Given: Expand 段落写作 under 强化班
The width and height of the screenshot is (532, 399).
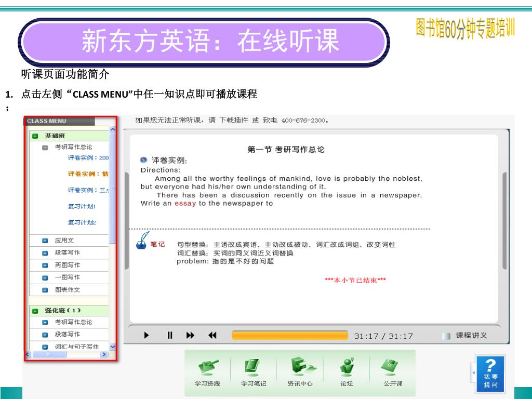Looking at the screenshot, I should (45, 335).
